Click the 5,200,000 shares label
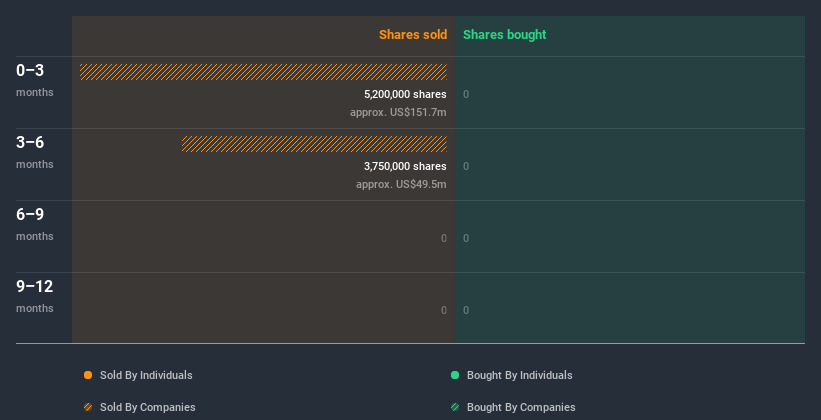Image resolution: width=821 pixels, height=420 pixels. tap(405, 94)
